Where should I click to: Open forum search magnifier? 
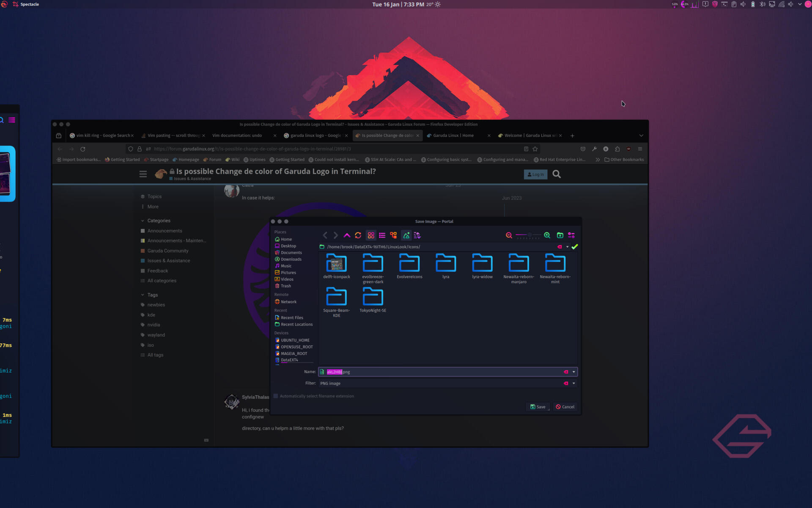tap(557, 174)
